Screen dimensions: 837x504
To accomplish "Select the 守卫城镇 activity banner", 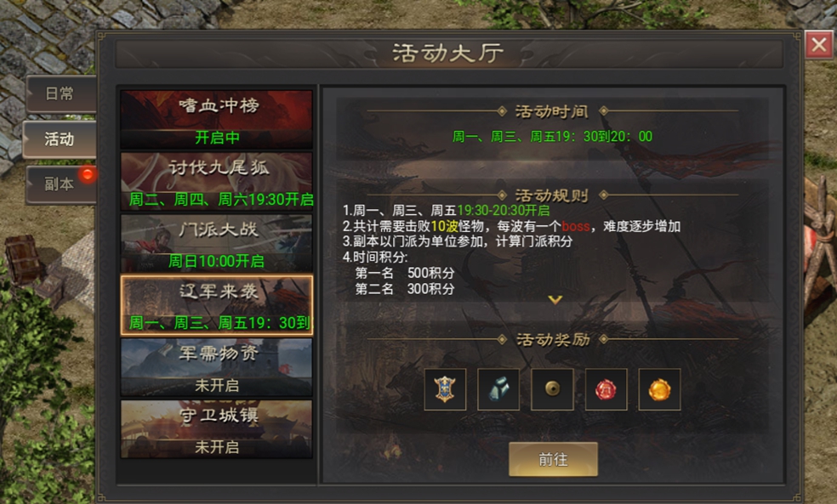I will click(x=217, y=429).
